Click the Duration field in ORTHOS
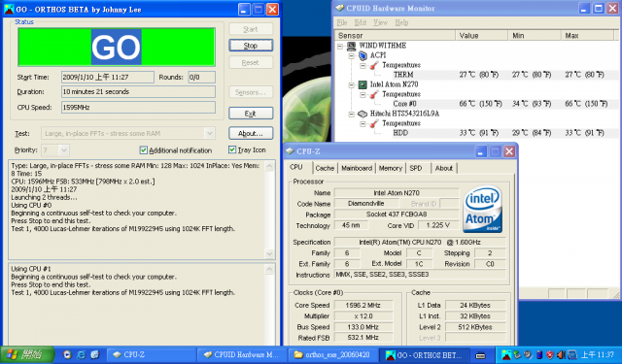Screen dimensions: 622x364 138,92
